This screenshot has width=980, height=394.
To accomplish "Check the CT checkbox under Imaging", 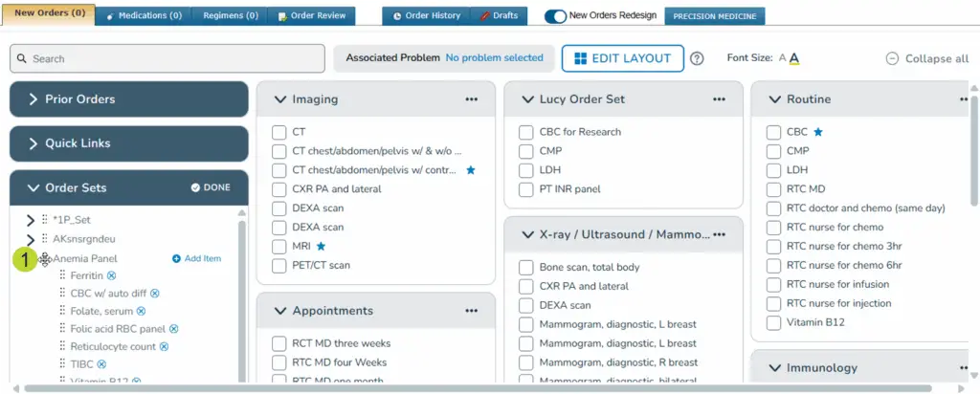I will 279,132.
